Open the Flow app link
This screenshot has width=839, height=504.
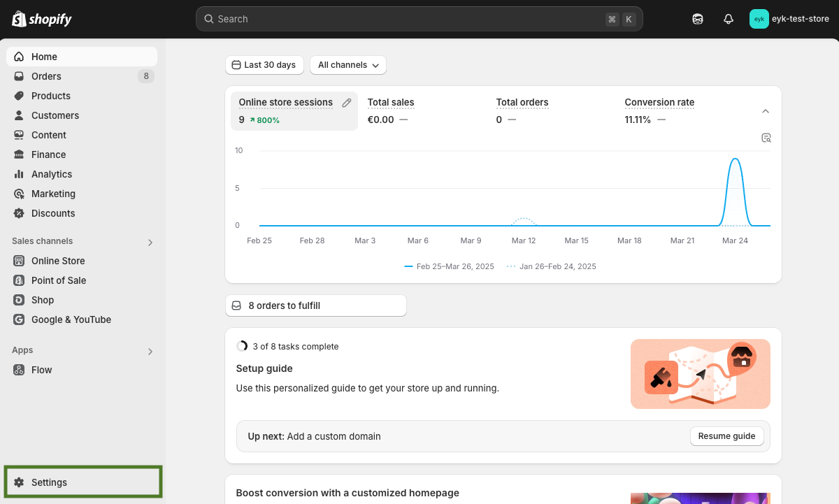(x=82, y=370)
